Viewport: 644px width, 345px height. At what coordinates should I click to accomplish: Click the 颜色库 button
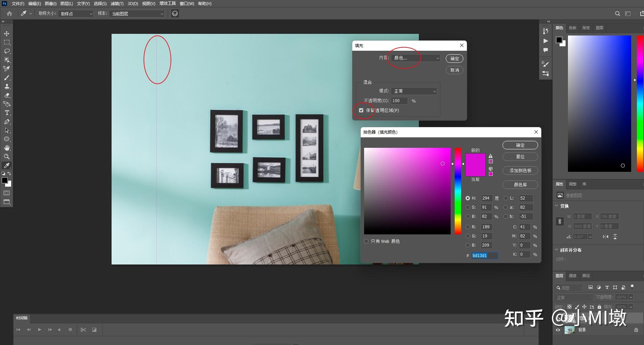[x=520, y=185]
